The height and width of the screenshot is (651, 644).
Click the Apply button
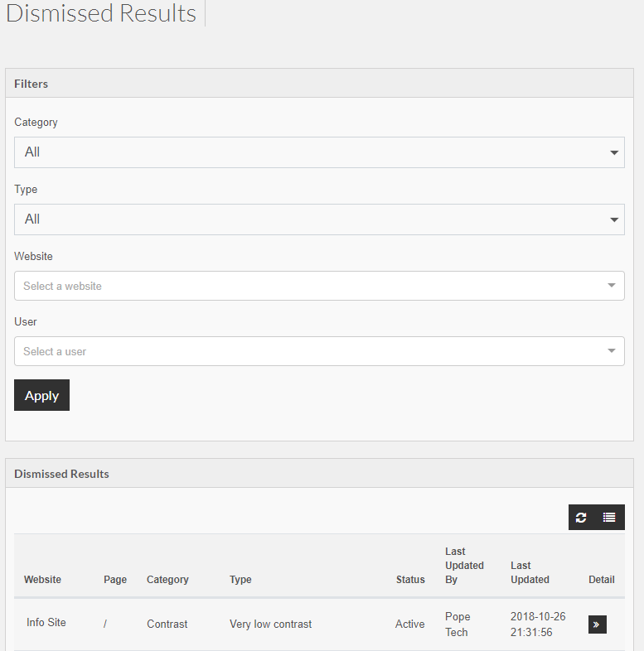41,395
